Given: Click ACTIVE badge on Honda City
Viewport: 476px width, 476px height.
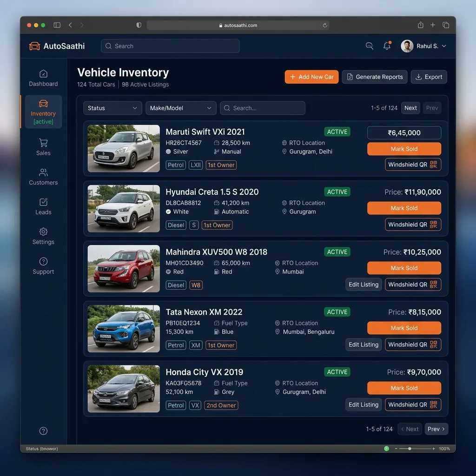Looking at the screenshot, I should click(337, 372).
